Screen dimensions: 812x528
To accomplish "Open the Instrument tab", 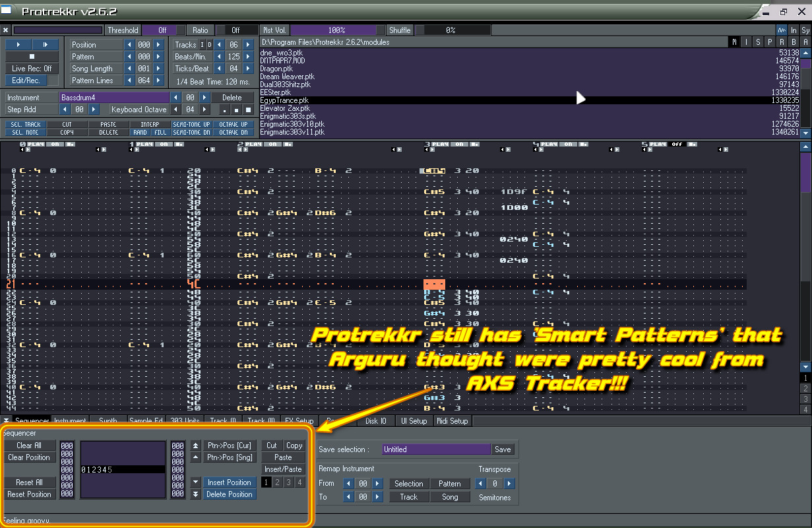I will tap(71, 420).
